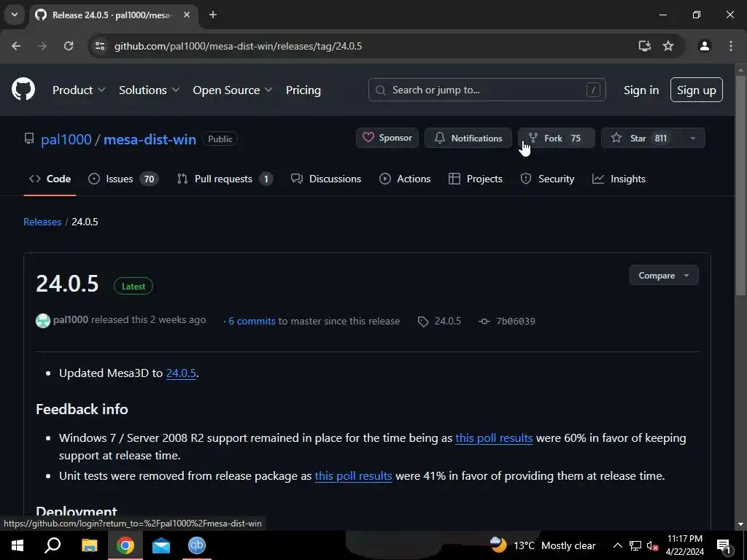The height and width of the screenshot is (560, 747).
Task: Open the notification center icon
Action: click(x=724, y=545)
